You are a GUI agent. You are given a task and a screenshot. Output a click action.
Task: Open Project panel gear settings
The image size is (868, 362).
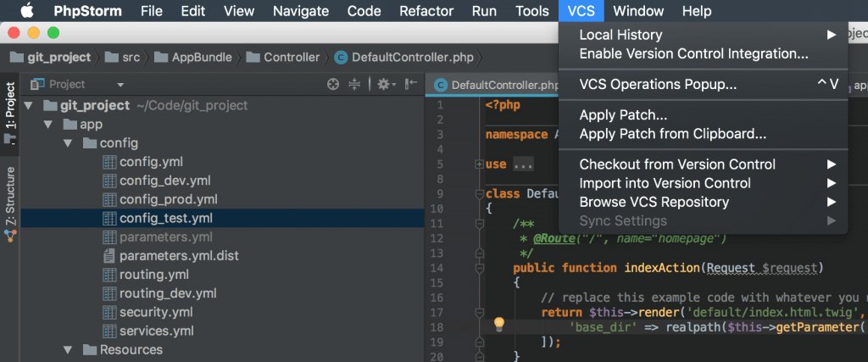click(x=386, y=84)
